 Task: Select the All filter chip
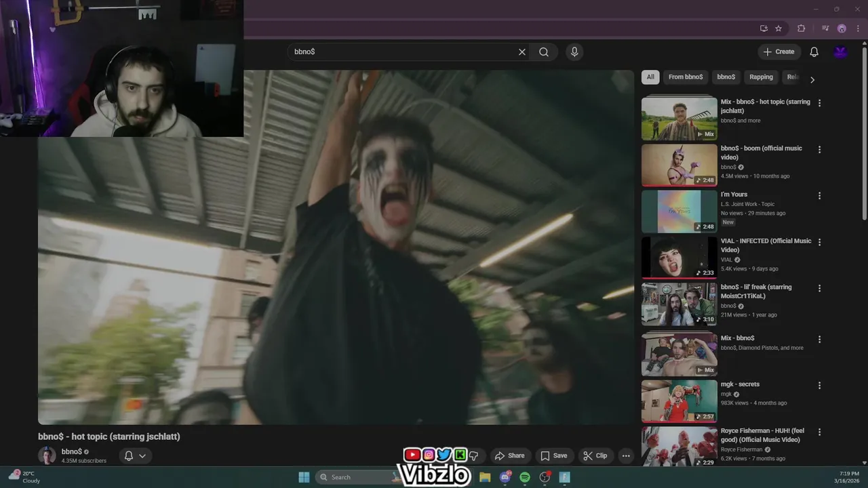[x=650, y=77]
